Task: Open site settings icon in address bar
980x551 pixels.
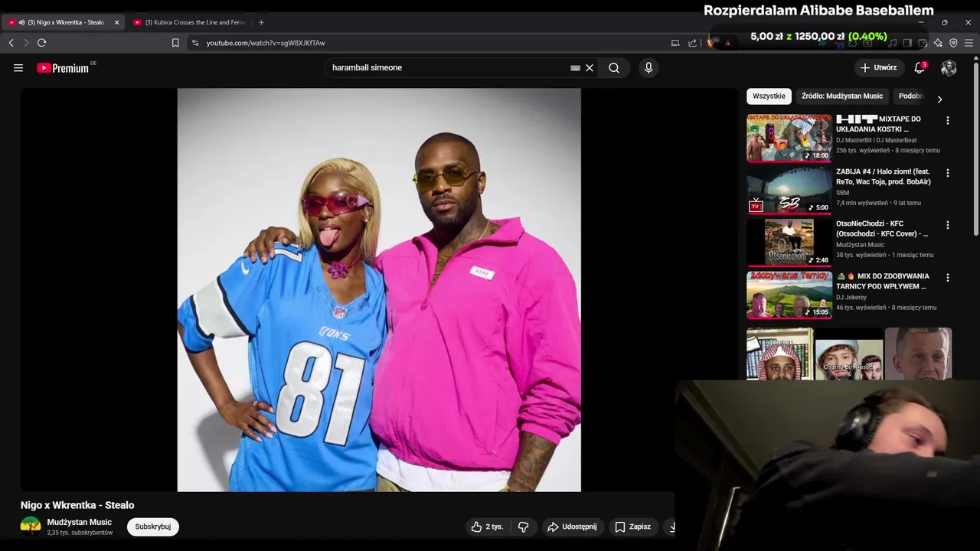Action: click(x=195, y=43)
